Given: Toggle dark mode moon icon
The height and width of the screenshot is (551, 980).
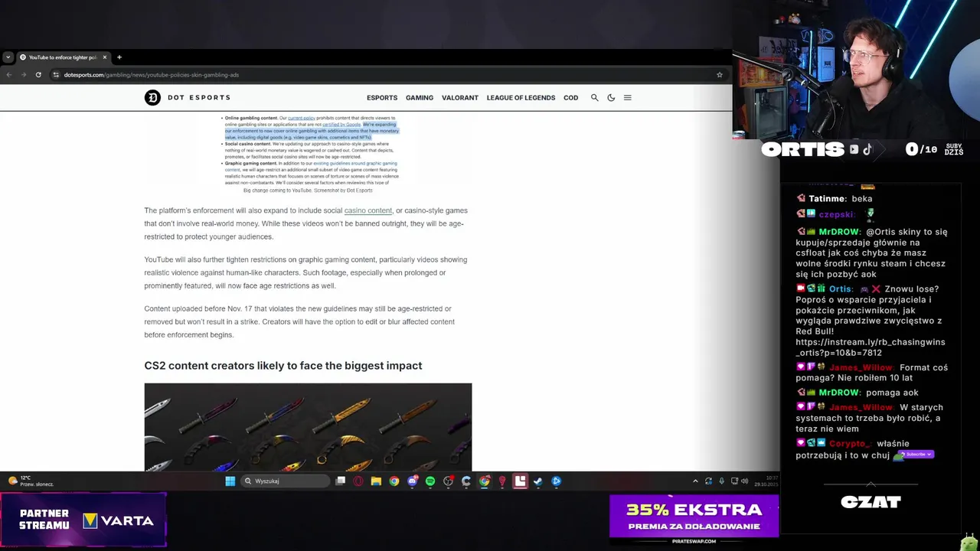Looking at the screenshot, I should pyautogui.click(x=611, y=98).
